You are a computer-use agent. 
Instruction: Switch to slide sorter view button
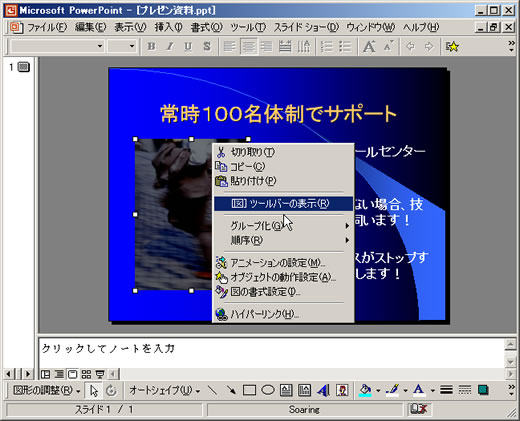[86, 374]
